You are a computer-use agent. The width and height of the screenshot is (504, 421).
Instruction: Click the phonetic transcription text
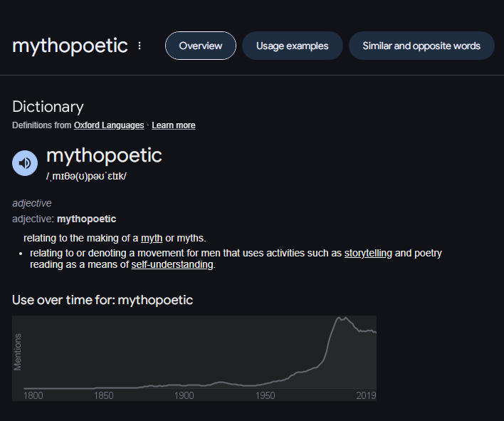click(85, 176)
